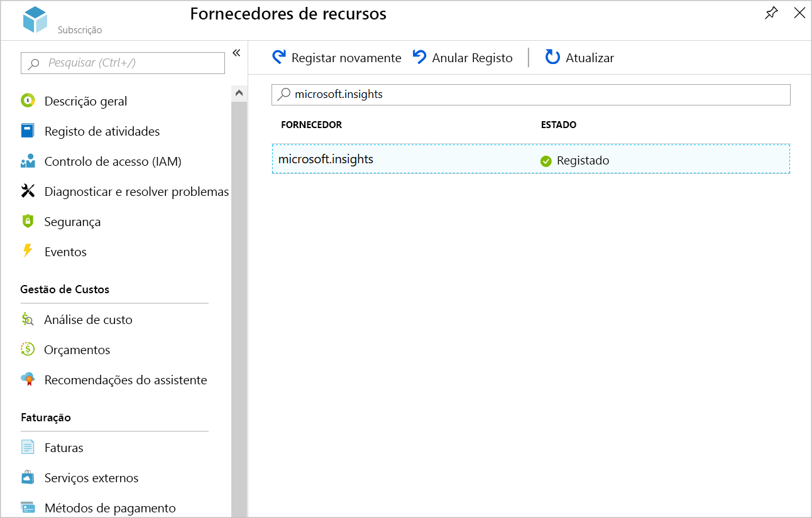Open Segurança

(x=72, y=222)
